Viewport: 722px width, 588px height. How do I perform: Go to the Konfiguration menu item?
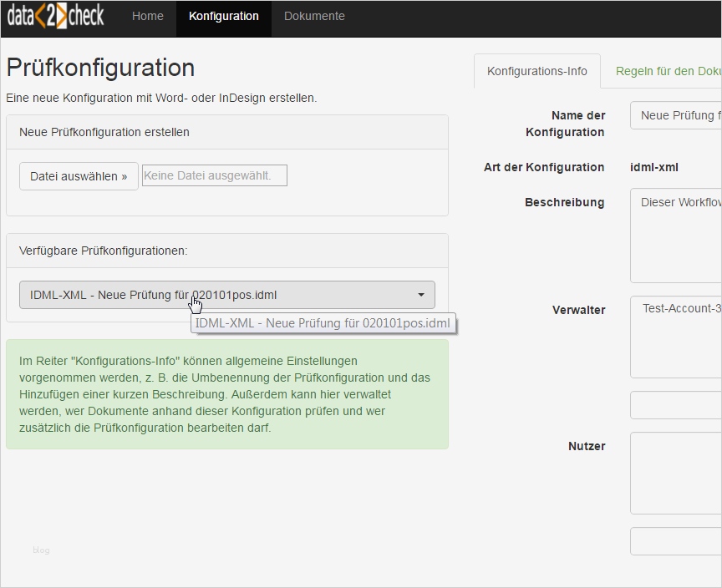[224, 17]
